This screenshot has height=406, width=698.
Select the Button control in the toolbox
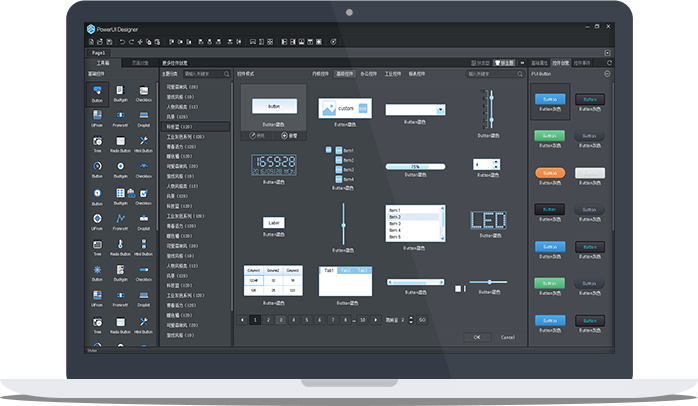click(x=97, y=93)
